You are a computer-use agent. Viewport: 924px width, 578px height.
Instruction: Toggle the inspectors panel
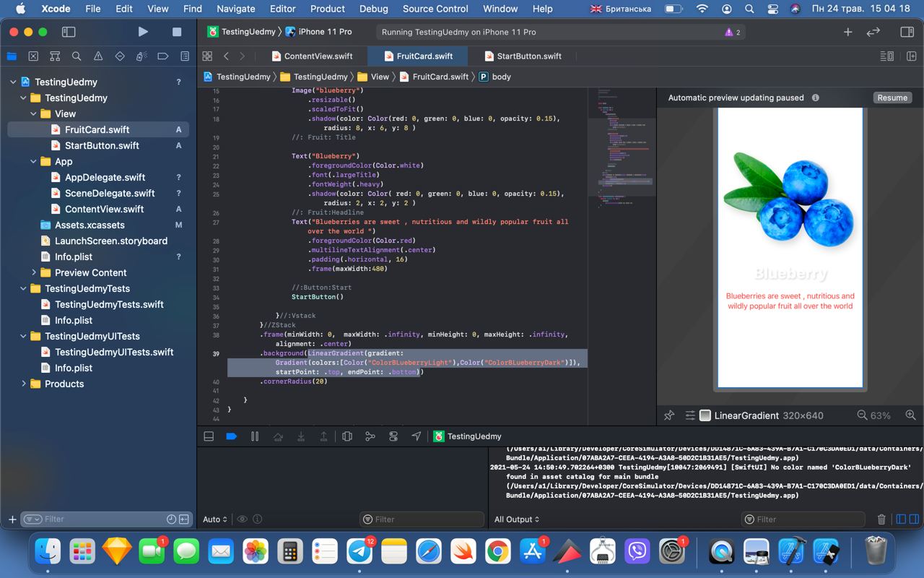907,32
